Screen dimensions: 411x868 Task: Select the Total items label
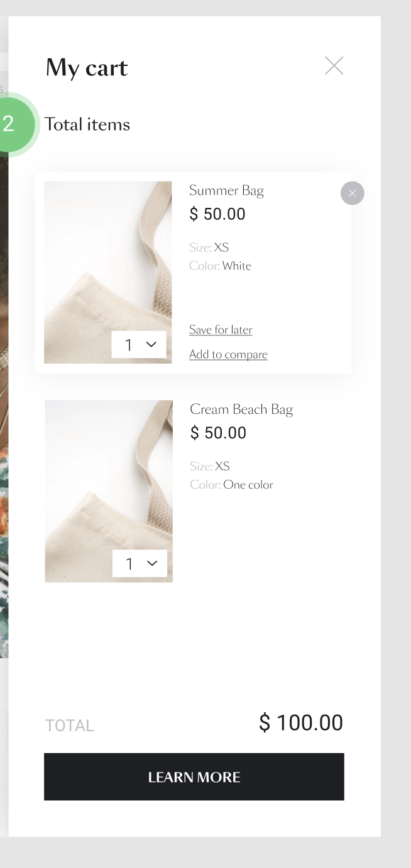(x=87, y=124)
